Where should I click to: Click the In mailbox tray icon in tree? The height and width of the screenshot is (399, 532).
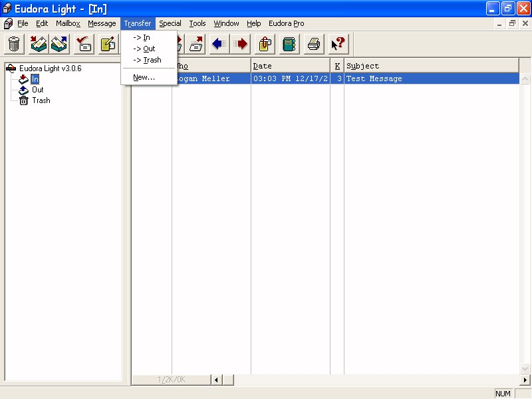[x=23, y=79]
